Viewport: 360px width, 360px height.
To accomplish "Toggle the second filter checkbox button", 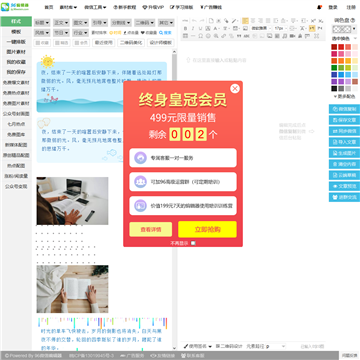I will [62, 43].
